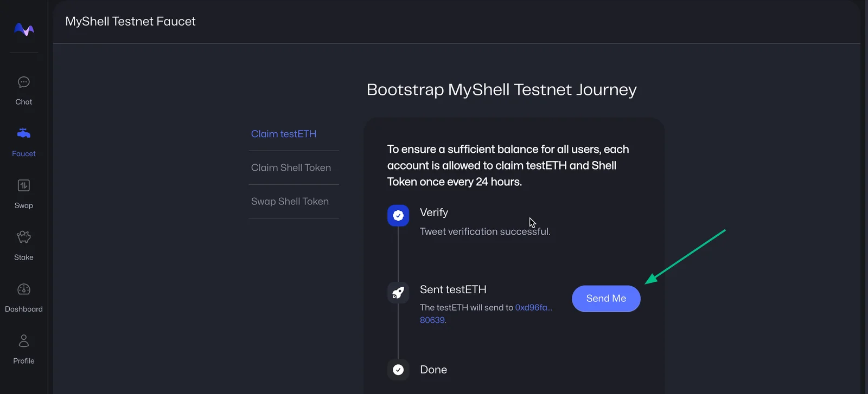Open the Swap sidebar icon
868x394 pixels.
click(x=24, y=185)
